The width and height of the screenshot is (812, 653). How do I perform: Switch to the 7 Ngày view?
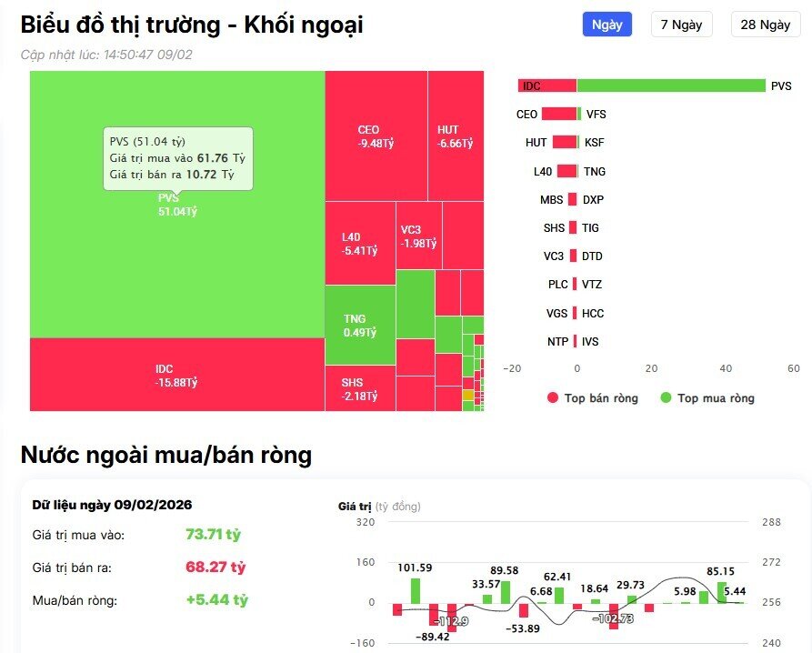[681, 25]
